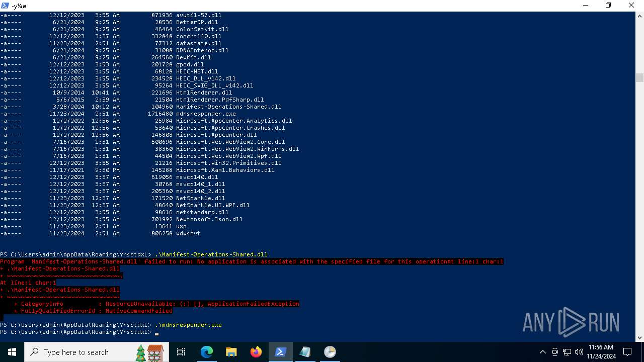The height and width of the screenshot is (362, 644).
Task: Launch Microsoft Edge from the taskbar
Action: [x=207, y=352]
